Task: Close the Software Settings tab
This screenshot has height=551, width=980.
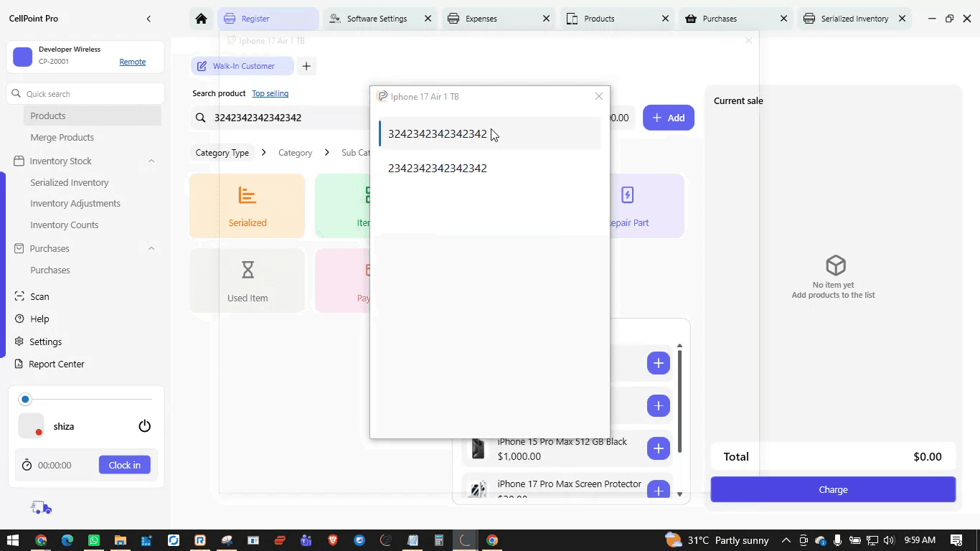Action: tap(428, 19)
